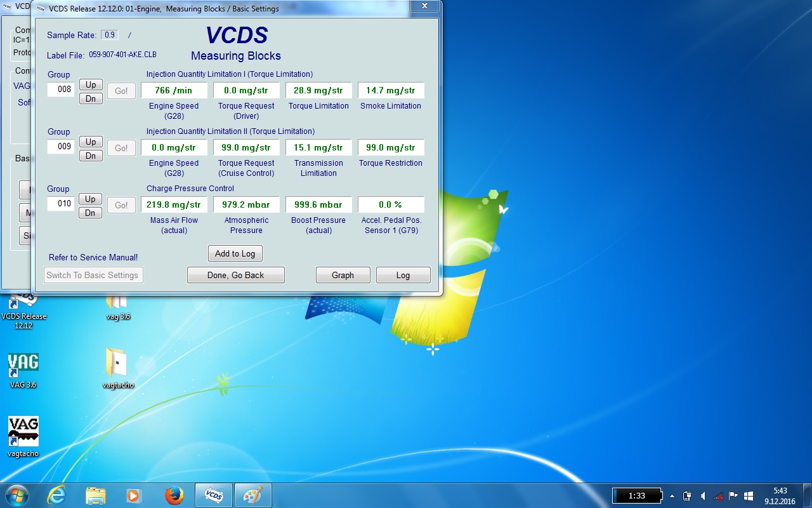Click the 1:33 battery time indicator
This screenshot has height=508, width=812.
(x=637, y=496)
